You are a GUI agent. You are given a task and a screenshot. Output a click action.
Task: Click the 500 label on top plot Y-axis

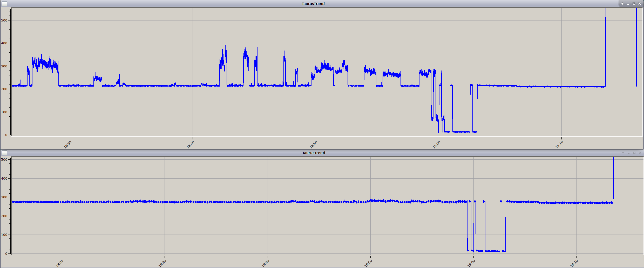4,20
